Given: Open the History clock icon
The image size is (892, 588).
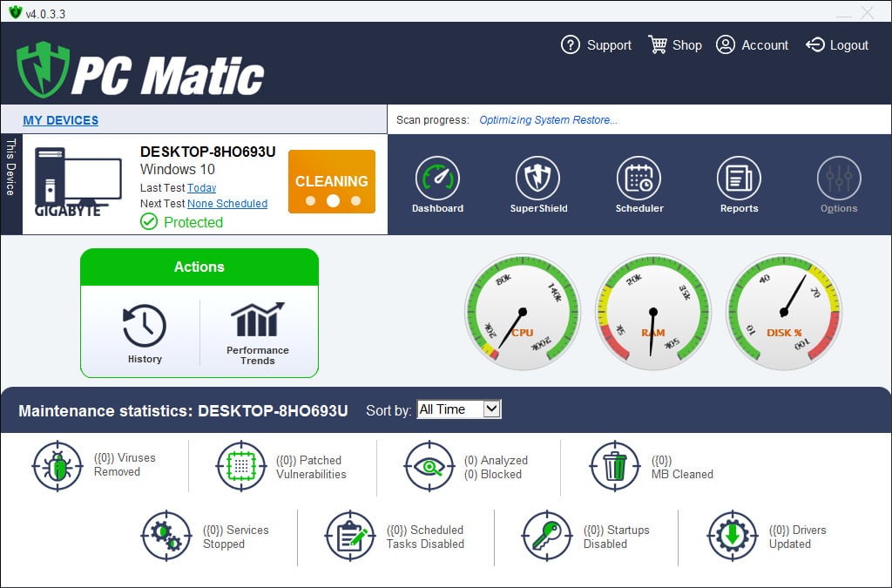Looking at the screenshot, I should pos(145,326).
